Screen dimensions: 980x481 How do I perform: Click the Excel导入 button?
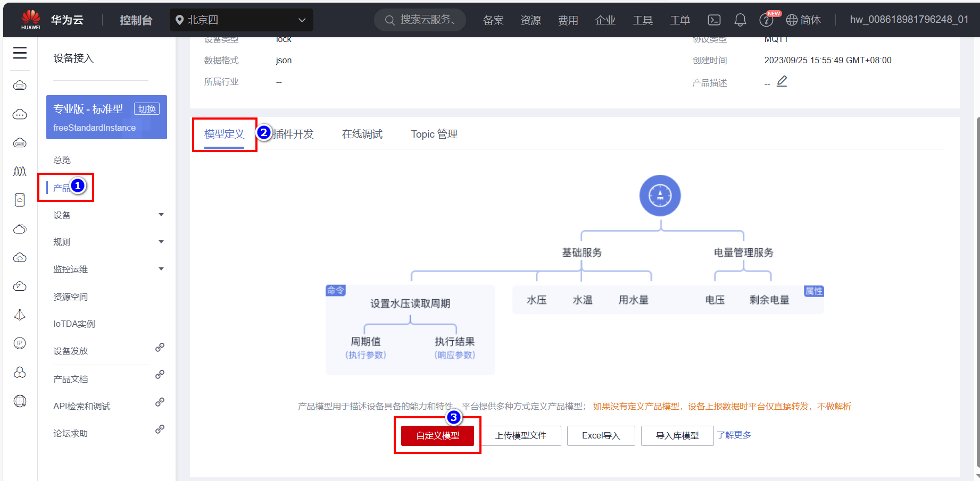(x=601, y=436)
